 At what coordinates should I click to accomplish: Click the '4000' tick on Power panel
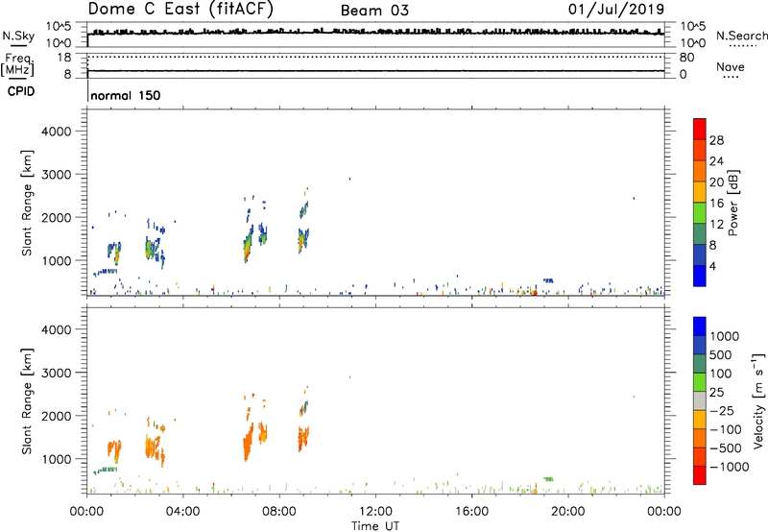tap(56, 132)
